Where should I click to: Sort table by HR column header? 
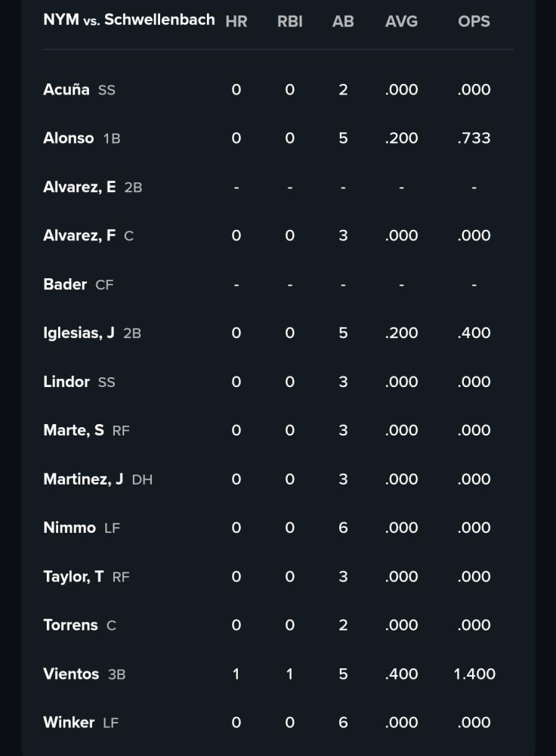point(236,22)
